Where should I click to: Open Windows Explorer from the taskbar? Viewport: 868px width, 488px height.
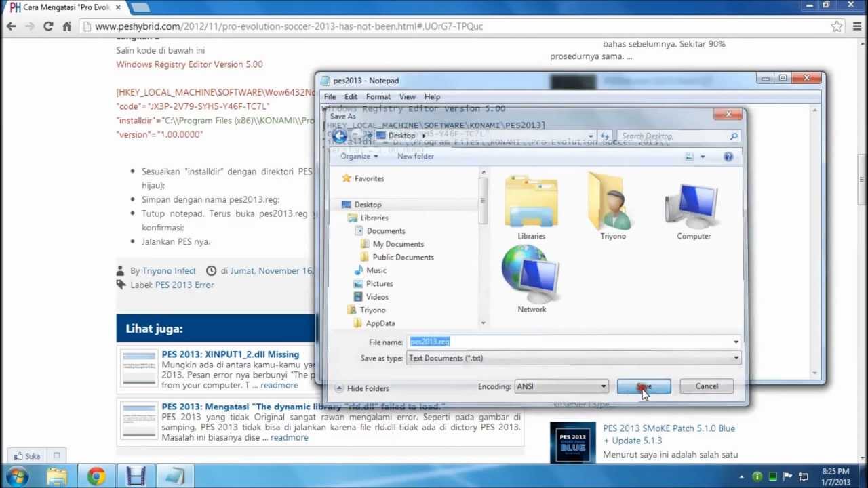click(57, 476)
